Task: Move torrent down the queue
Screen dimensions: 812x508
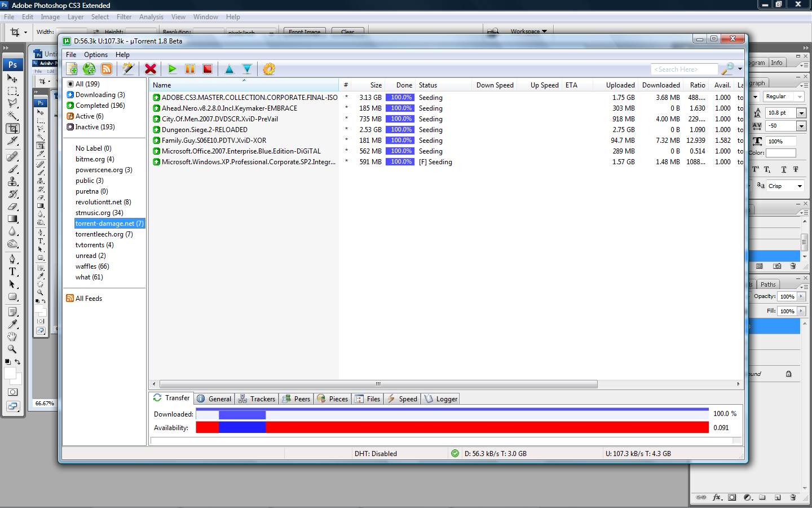Action: 247,69
